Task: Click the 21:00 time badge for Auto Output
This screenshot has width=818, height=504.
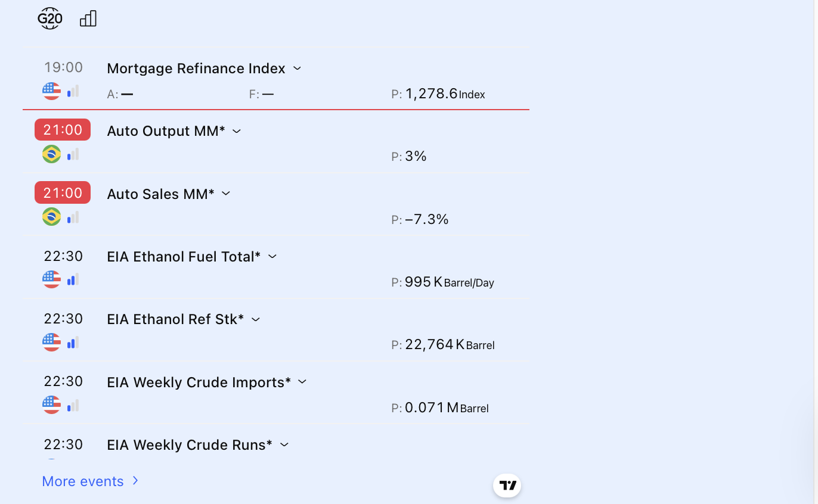Action: click(x=63, y=130)
